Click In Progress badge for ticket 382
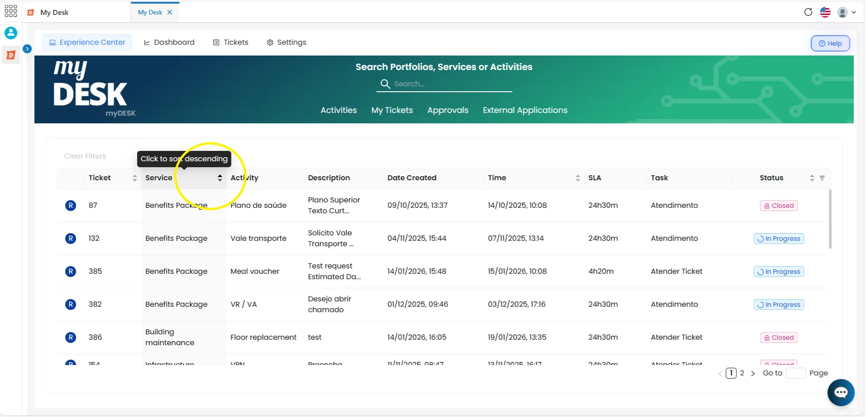 [x=778, y=305]
